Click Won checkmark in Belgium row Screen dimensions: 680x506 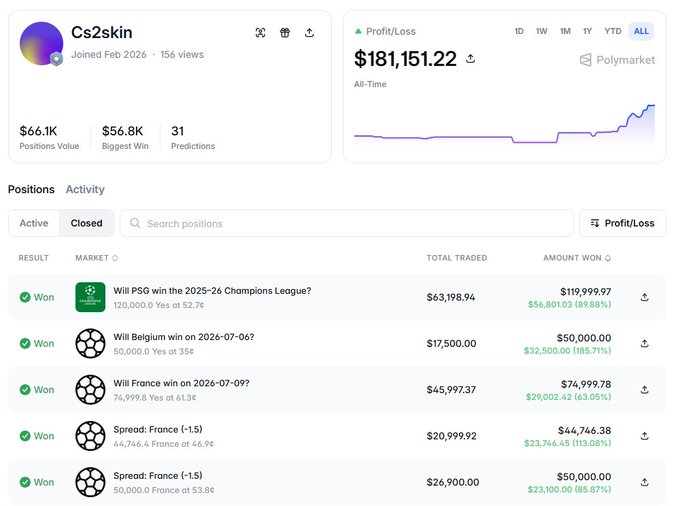click(x=25, y=343)
